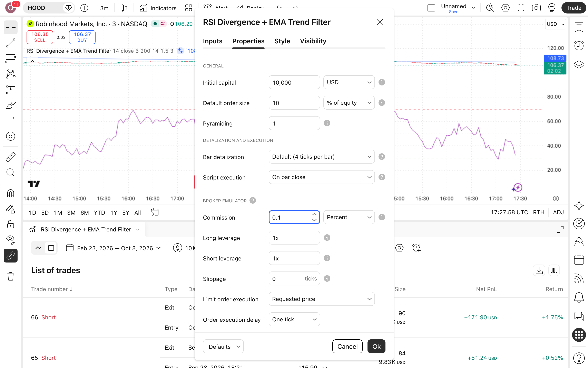The height and width of the screenshot is (368, 588).
Task: Switch to the Style tab
Action: 282,41
